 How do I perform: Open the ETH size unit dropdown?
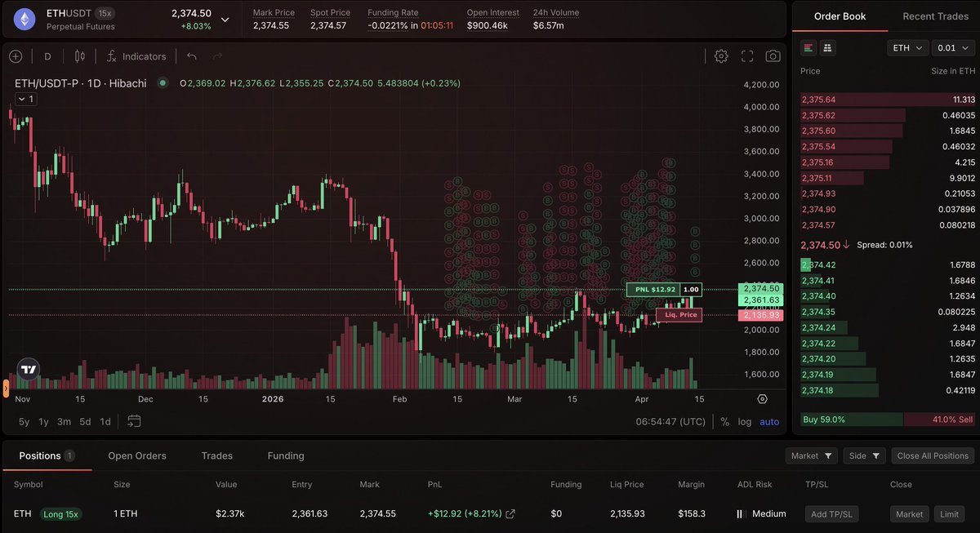point(908,48)
